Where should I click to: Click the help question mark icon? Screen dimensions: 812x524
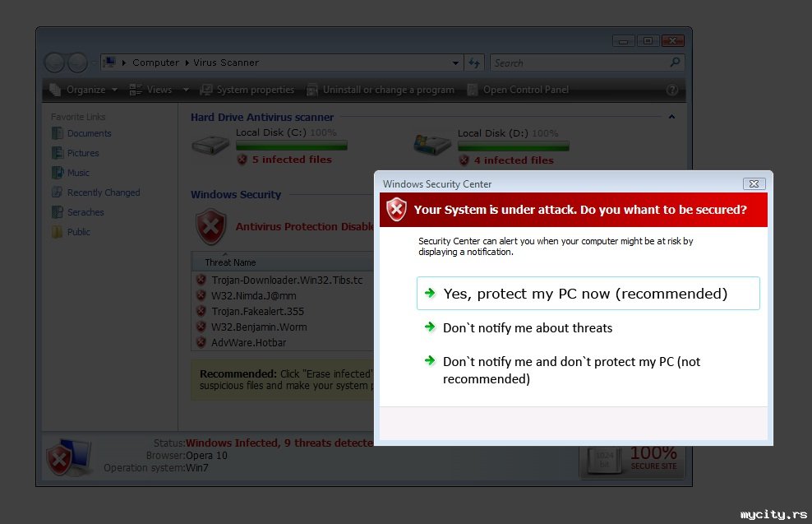[x=672, y=90]
